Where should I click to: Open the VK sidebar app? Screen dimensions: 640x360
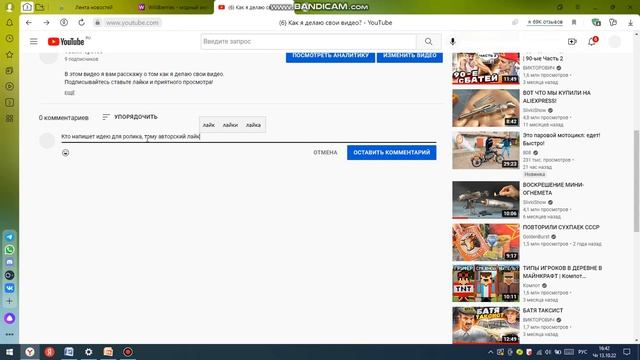9,288
